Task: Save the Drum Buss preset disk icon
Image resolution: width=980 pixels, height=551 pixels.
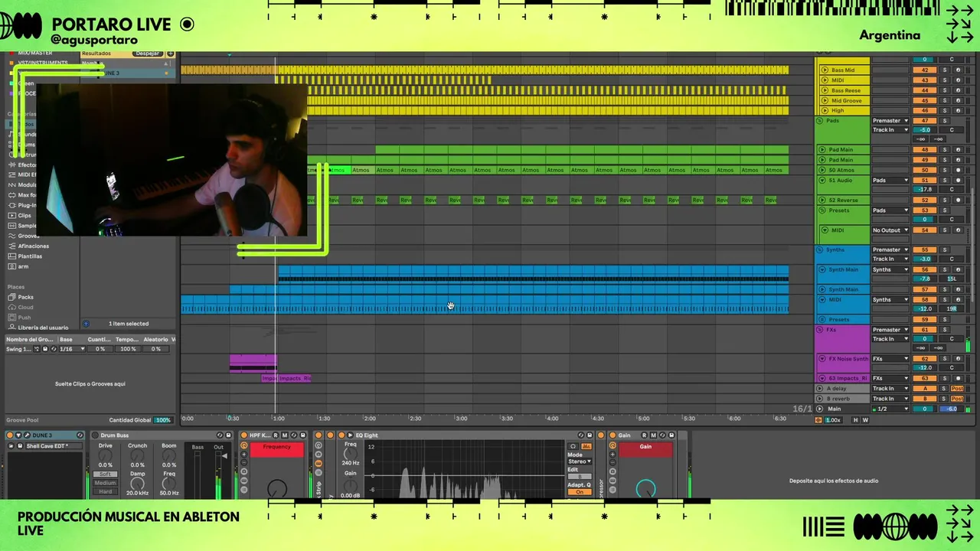Action: pos(228,435)
